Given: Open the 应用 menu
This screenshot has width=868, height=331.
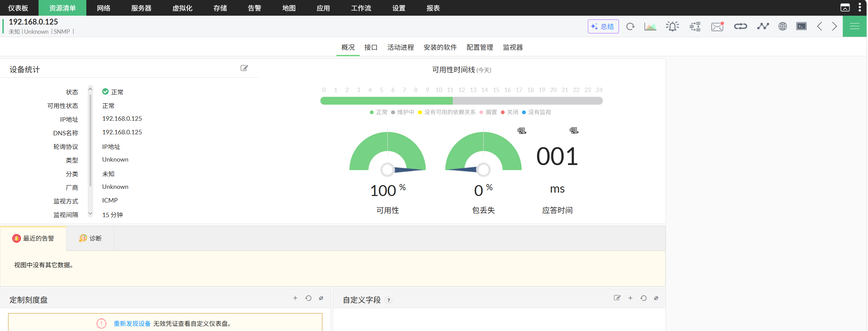Looking at the screenshot, I should 323,8.
